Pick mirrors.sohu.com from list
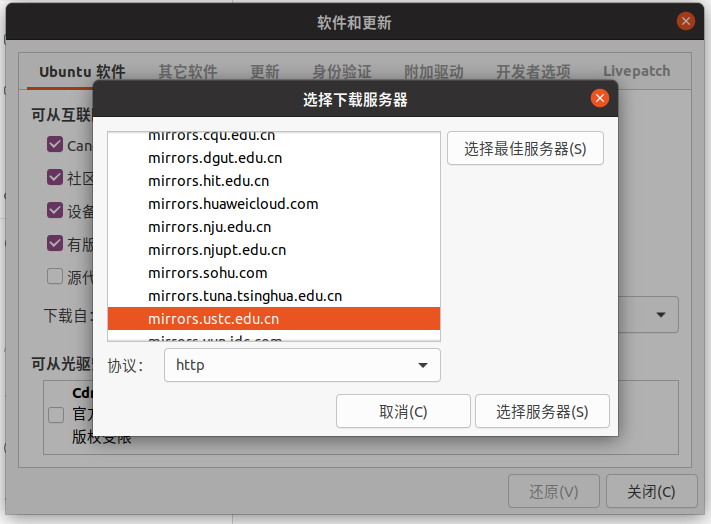Viewport: 711px width, 524px height. (208, 273)
